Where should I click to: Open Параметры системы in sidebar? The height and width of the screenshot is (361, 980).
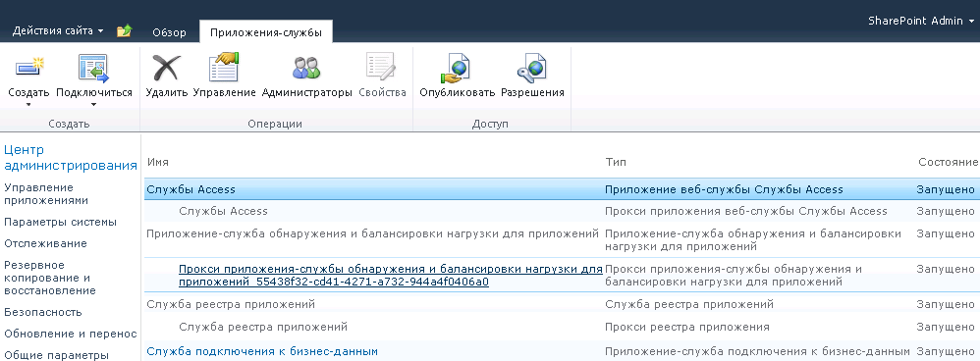click(60, 222)
